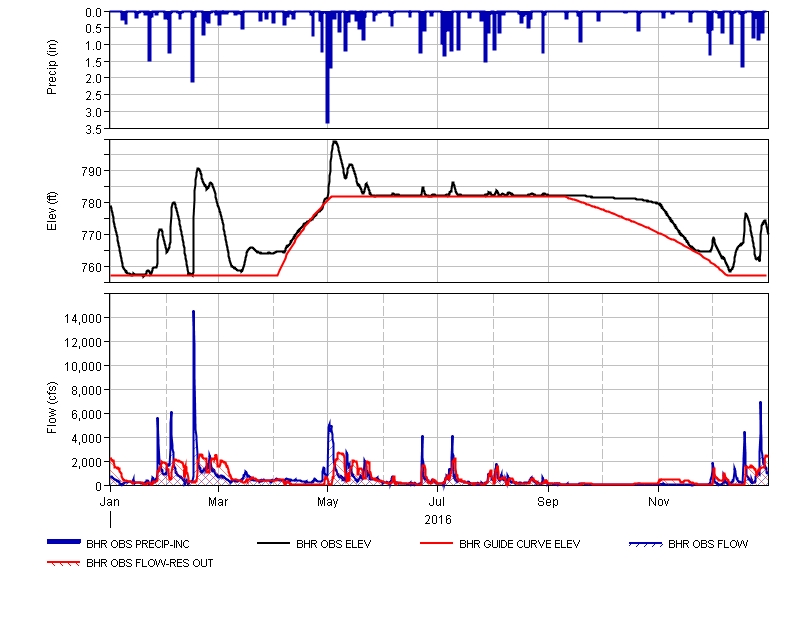Screen dimensions: 800x627
Task: Click the 1.0 precipitation tick label
Action: (93, 45)
